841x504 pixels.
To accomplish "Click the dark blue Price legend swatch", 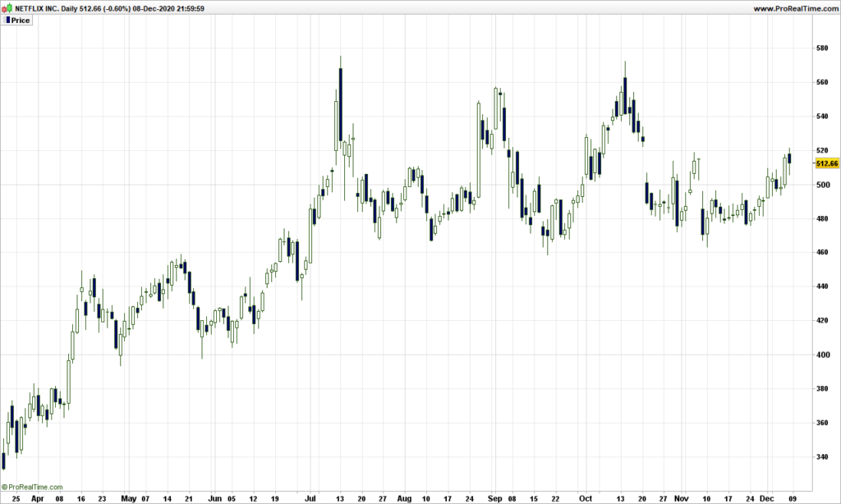I will tap(7, 20).
